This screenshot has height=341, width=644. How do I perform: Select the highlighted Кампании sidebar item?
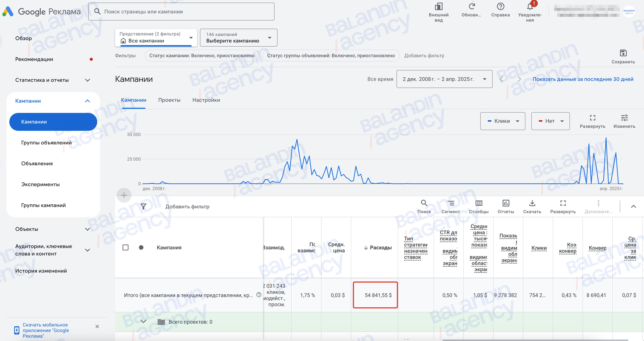pyautogui.click(x=53, y=122)
